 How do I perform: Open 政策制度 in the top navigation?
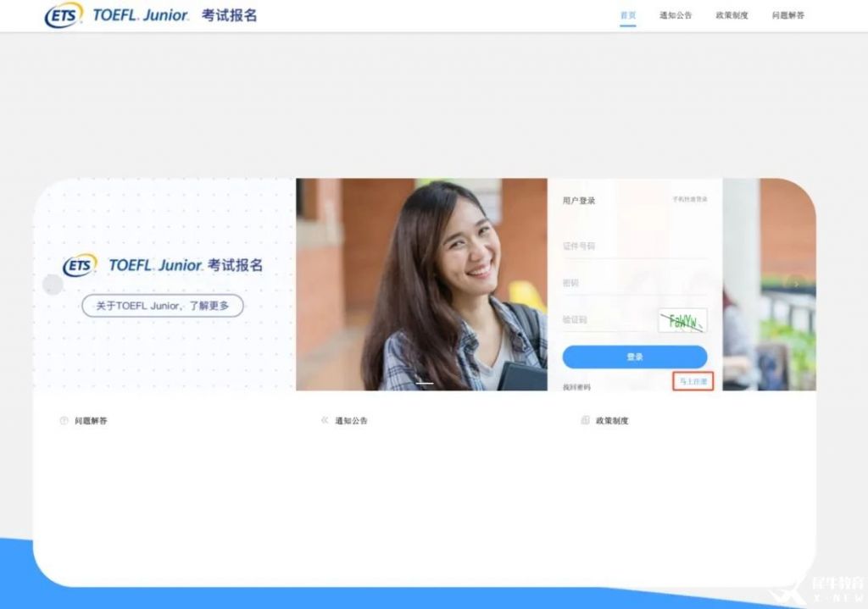732,15
